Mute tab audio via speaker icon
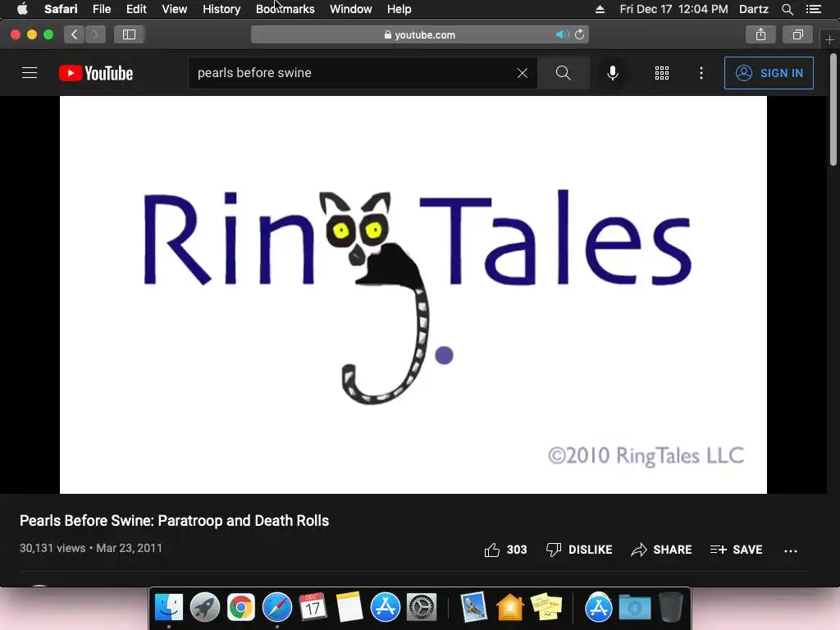The width and height of the screenshot is (840, 630). (x=562, y=34)
